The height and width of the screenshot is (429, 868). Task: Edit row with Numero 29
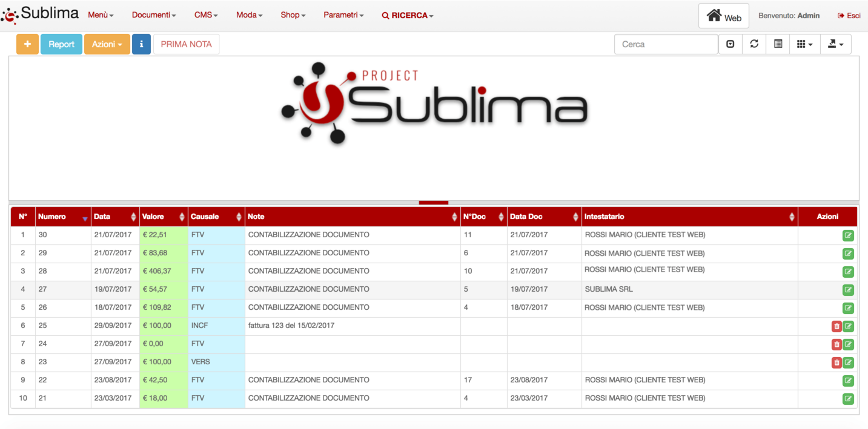[x=848, y=254]
